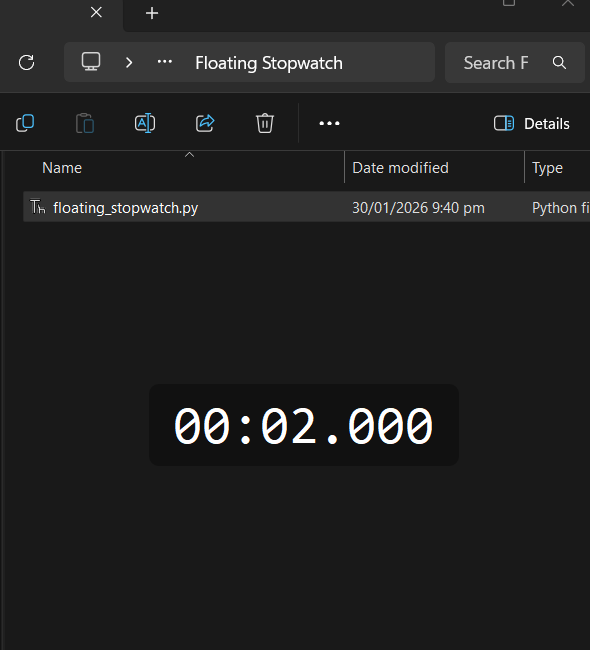Click the floating_stopwatch.py file icon
The height and width of the screenshot is (650, 590).
[x=38, y=206]
